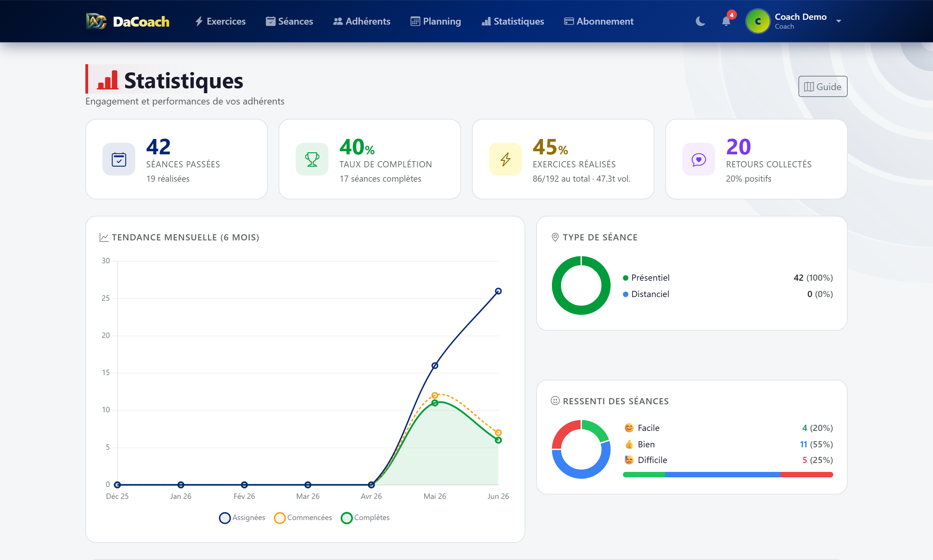Click the '11 (55%)' Bien value
Screen dimensions: 933x560
tap(816, 444)
